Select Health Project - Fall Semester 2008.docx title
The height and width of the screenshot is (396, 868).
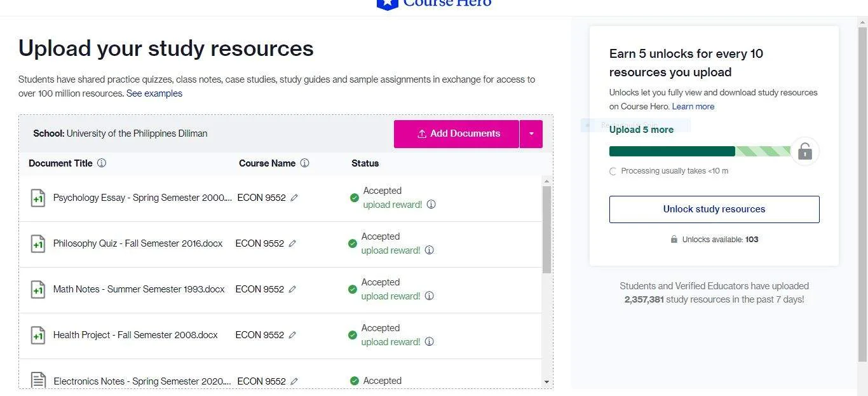click(x=135, y=335)
